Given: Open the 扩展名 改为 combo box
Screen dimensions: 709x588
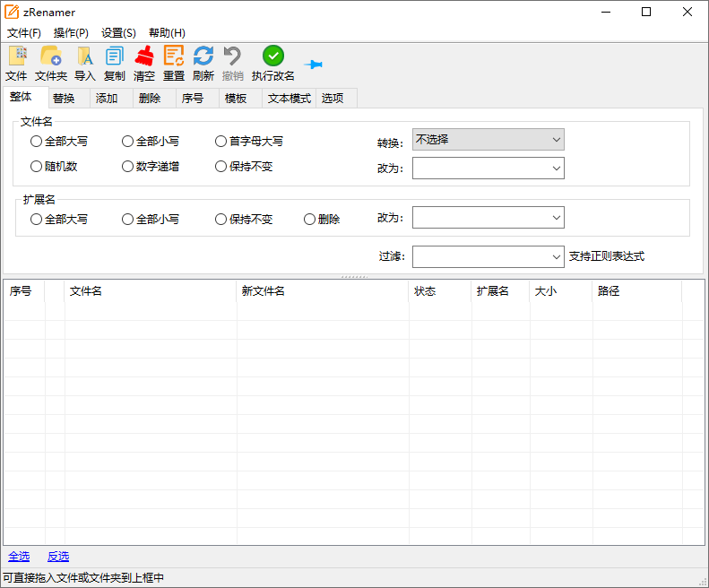Looking at the screenshot, I should coord(488,218).
